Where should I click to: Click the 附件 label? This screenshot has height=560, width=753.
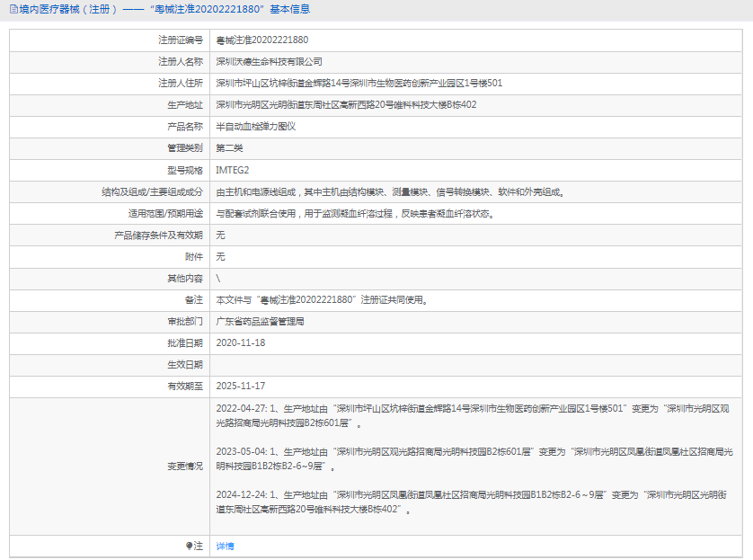(194, 256)
